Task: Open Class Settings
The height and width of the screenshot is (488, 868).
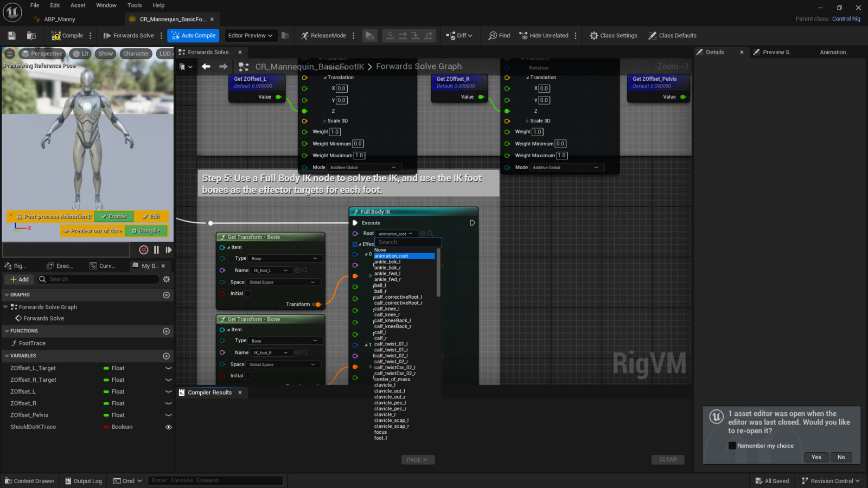Action: (x=614, y=36)
